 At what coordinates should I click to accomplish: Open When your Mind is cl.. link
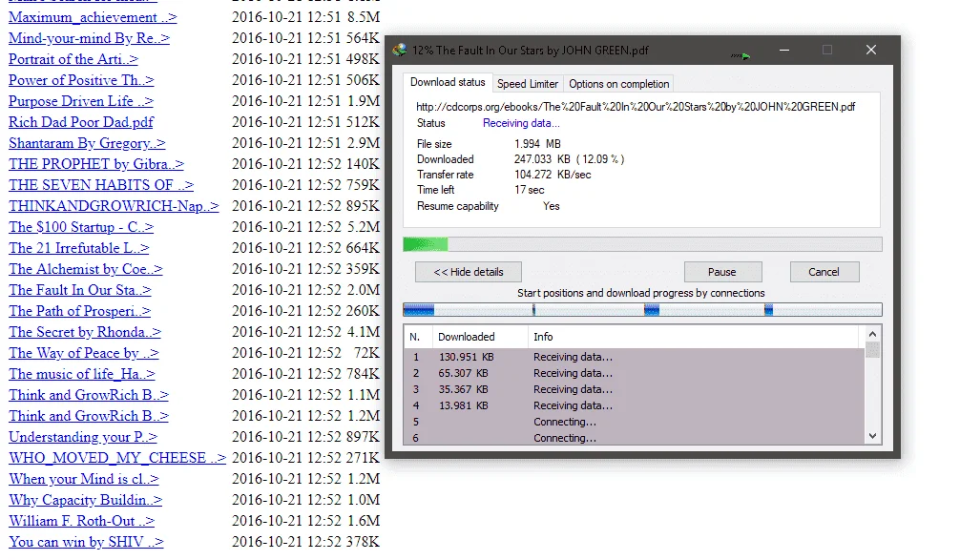83,479
